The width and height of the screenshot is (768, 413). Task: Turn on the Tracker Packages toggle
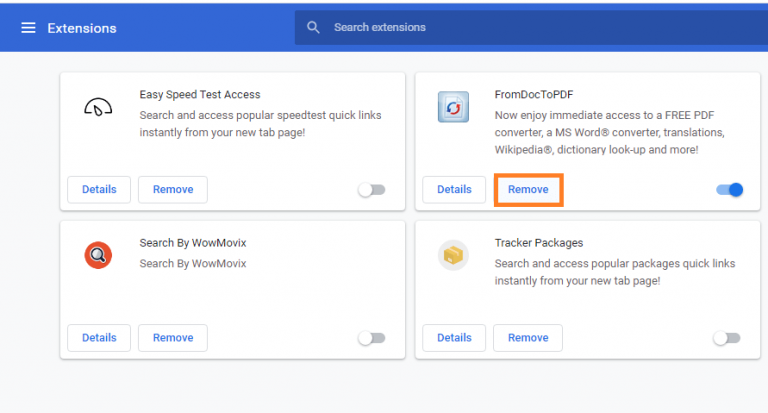click(726, 338)
